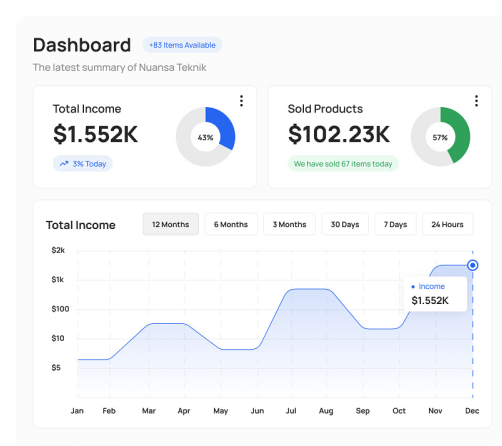Switch chart to 3 Months
This screenshot has height=446, width=502.
(289, 224)
